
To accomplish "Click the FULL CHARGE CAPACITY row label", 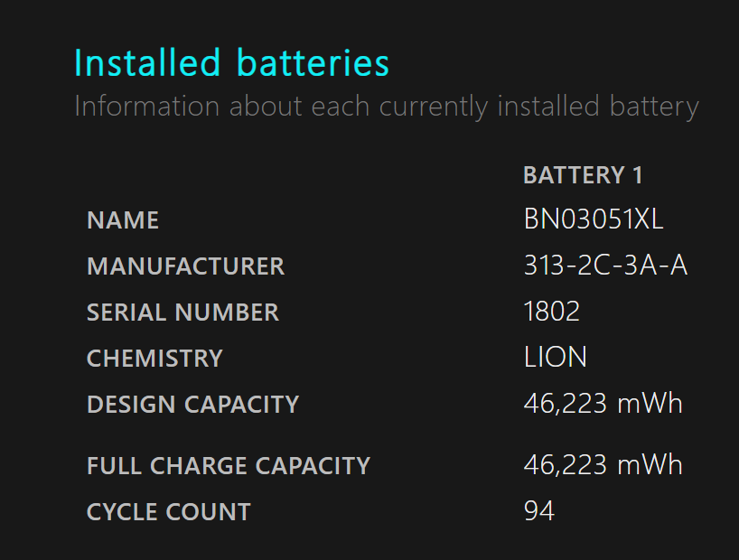I will (x=229, y=466).
